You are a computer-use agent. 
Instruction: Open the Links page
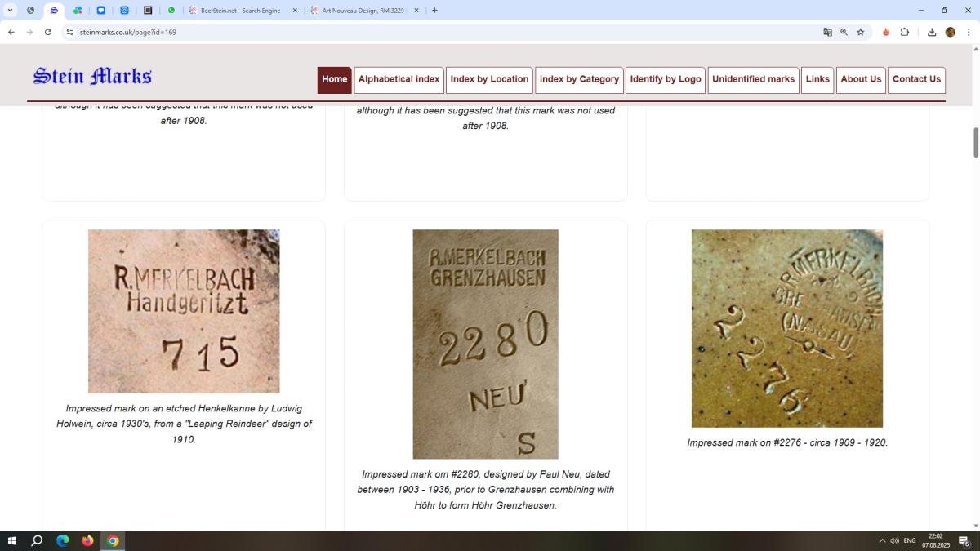817,80
